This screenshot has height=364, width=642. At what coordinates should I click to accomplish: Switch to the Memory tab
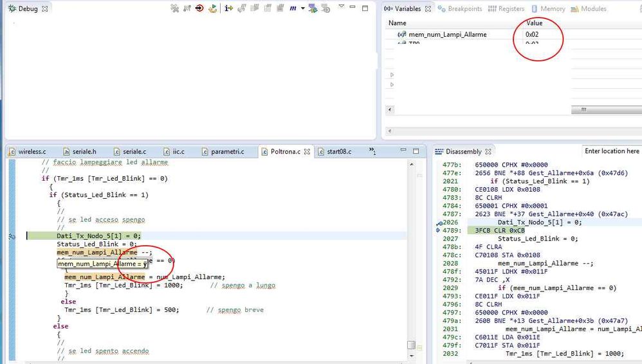click(548, 8)
